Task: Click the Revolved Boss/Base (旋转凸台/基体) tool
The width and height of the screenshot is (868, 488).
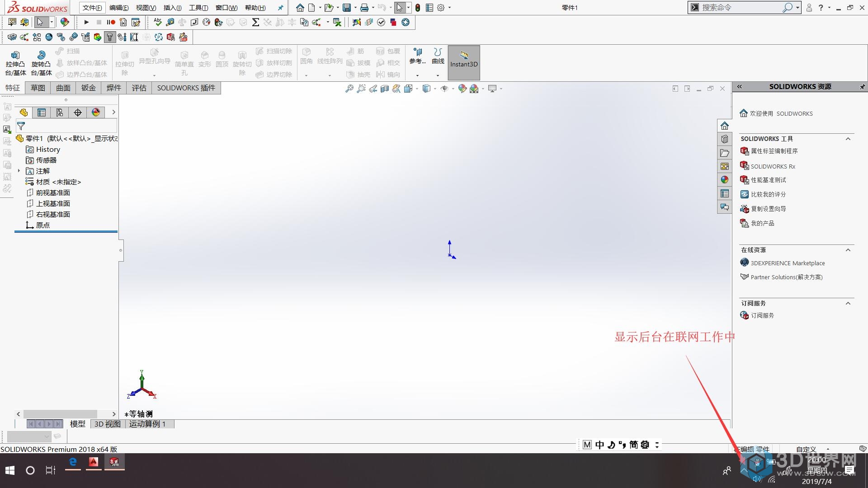Action: pyautogui.click(x=41, y=63)
